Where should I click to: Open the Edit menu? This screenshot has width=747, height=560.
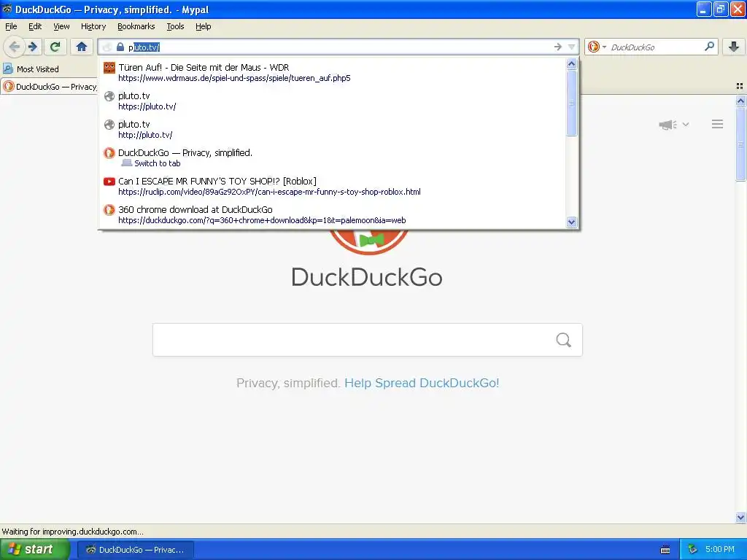pyautogui.click(x=35, y=26)
